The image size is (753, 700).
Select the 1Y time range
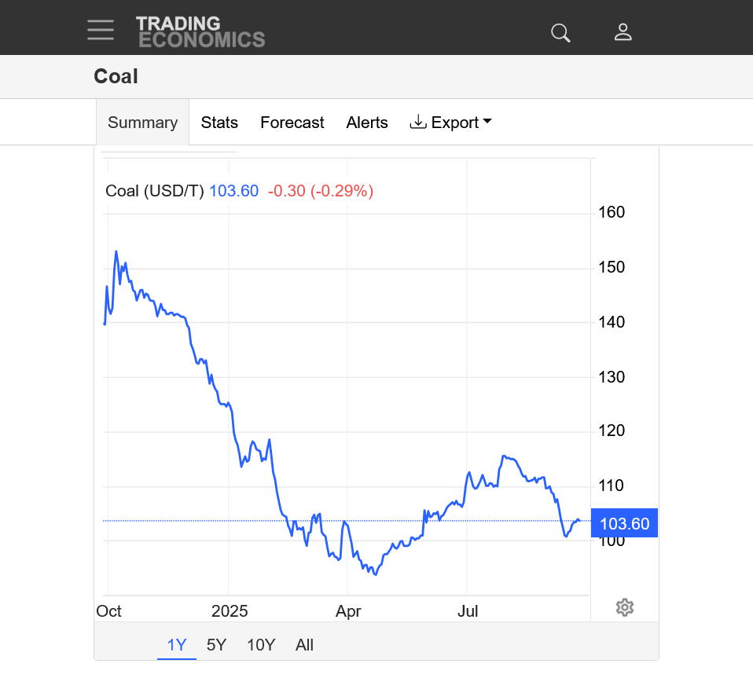(177, 645)
